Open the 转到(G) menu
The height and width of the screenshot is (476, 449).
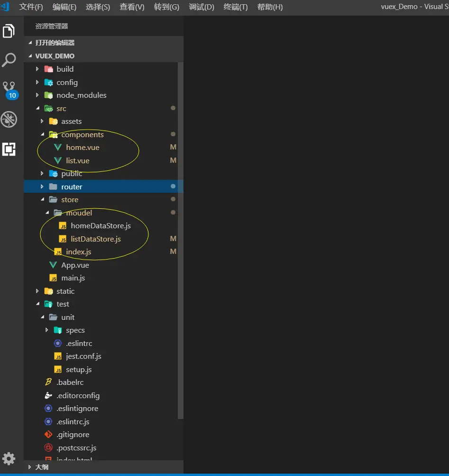click(x=166, y=7)
